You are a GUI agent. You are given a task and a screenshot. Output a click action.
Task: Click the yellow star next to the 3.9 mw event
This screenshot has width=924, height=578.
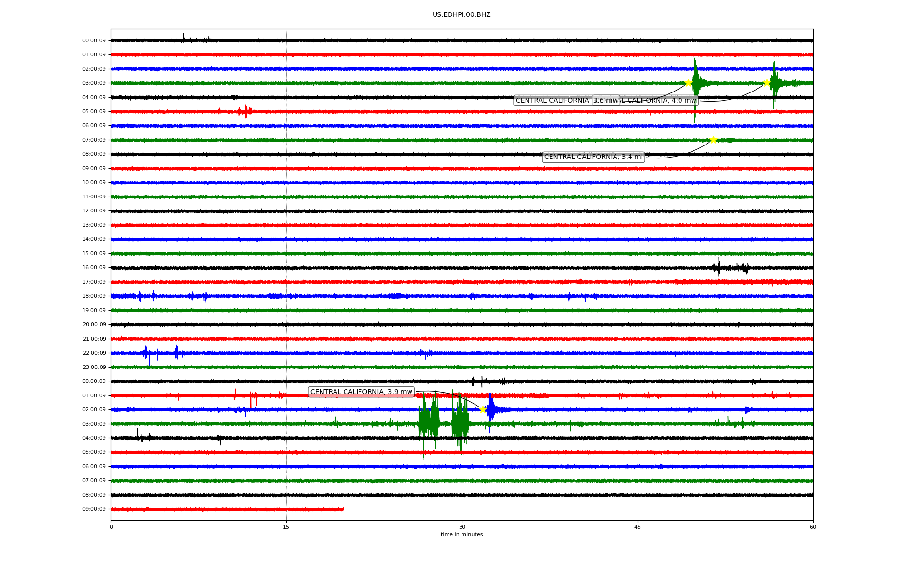(x=483, y=409)
